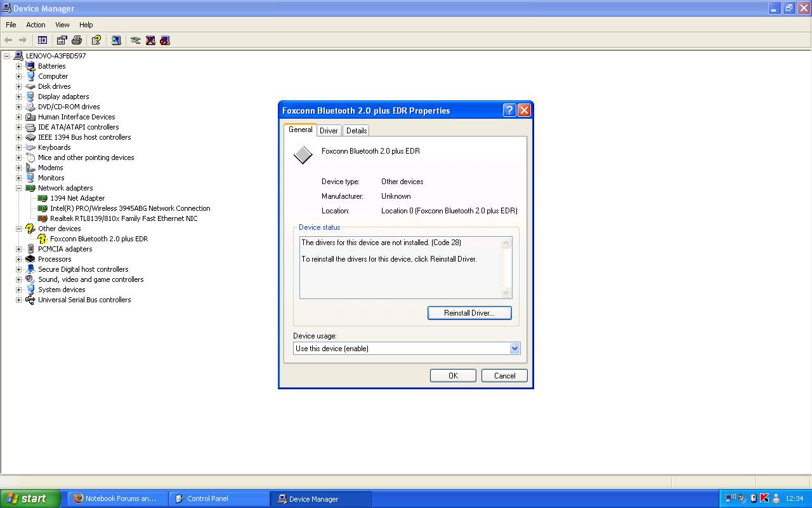This screenshot has height=508, width=812.
Task: Click the battery power tray icon
Action: (x=754, y=498)
